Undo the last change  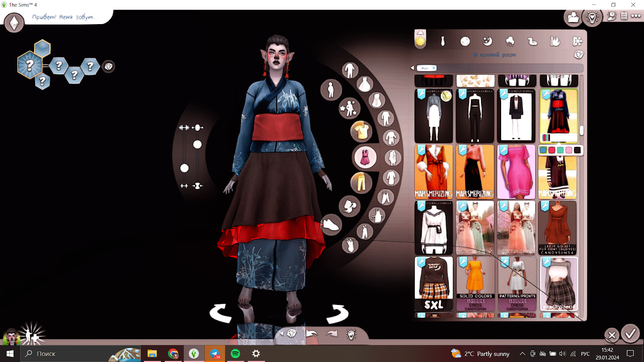coord(312,333)
